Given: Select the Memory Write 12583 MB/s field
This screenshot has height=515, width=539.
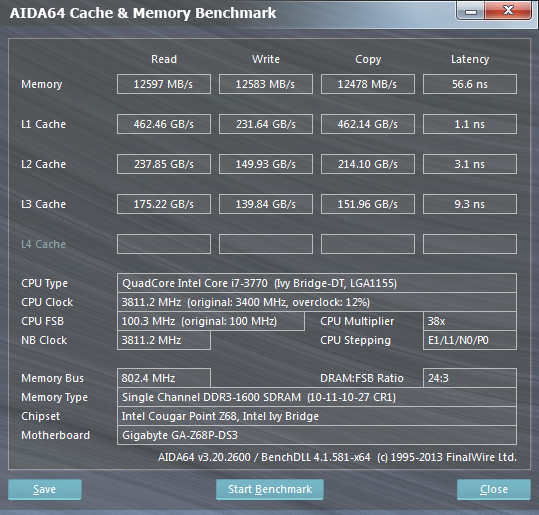Looking at the screenshot, I should (266, 84).
